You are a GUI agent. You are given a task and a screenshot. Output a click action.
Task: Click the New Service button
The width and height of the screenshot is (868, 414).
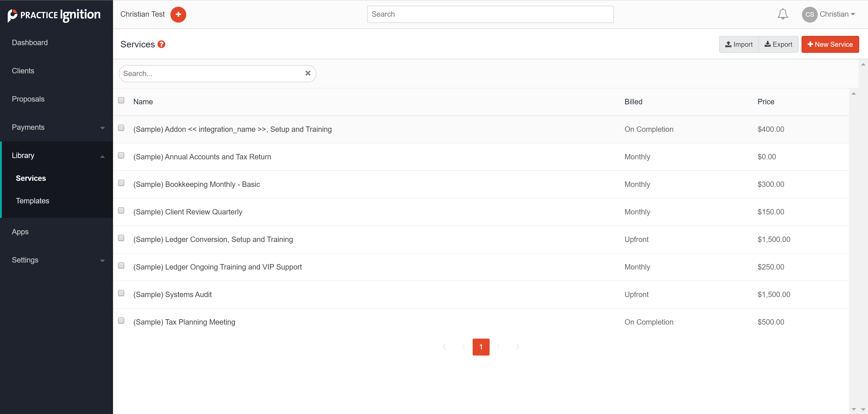(830, 44)
